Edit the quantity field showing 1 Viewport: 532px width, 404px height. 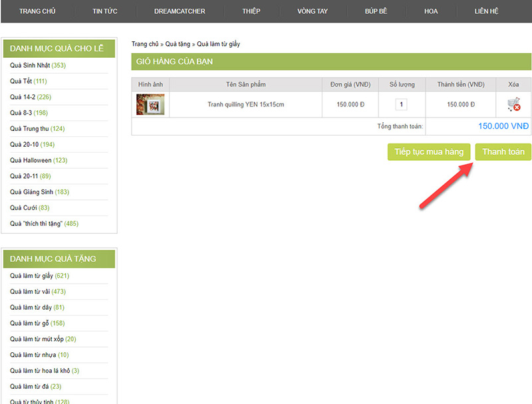coord(402,104)
